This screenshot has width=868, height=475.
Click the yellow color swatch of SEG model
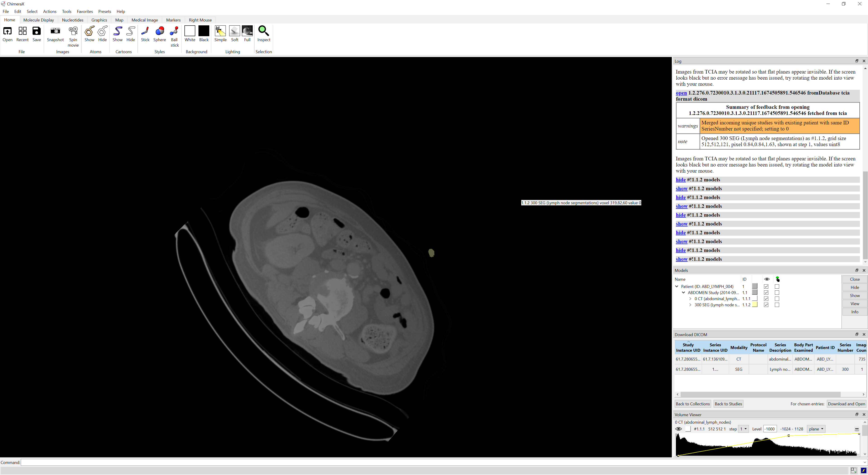755,305
